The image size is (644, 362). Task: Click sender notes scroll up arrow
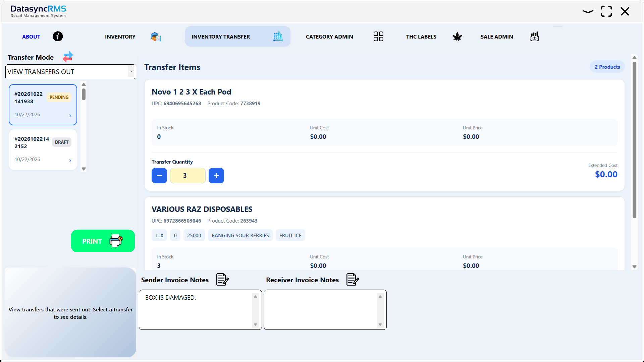(x=255, y=296)
